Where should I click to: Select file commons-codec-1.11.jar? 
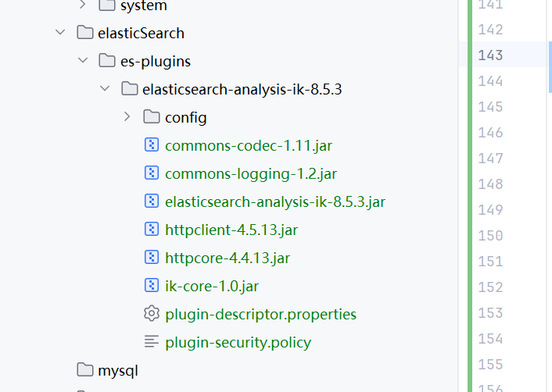tap(249, 146)
